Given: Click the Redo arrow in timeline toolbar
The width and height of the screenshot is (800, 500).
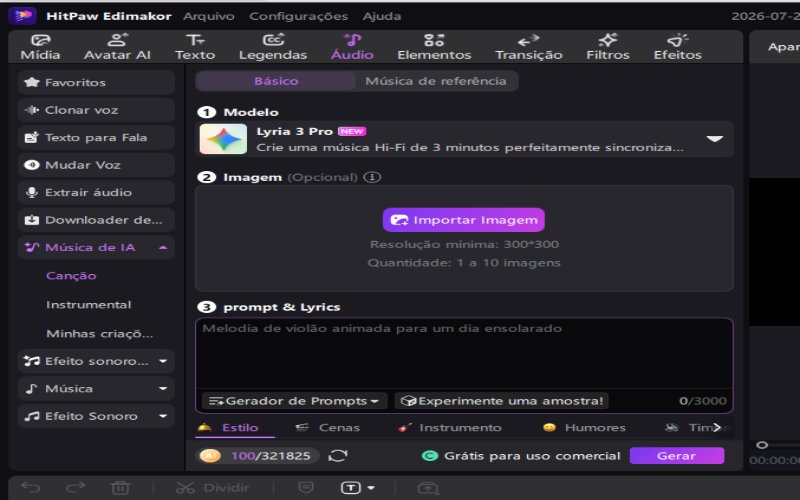Looking at the screenshot, I should point(75,488).
